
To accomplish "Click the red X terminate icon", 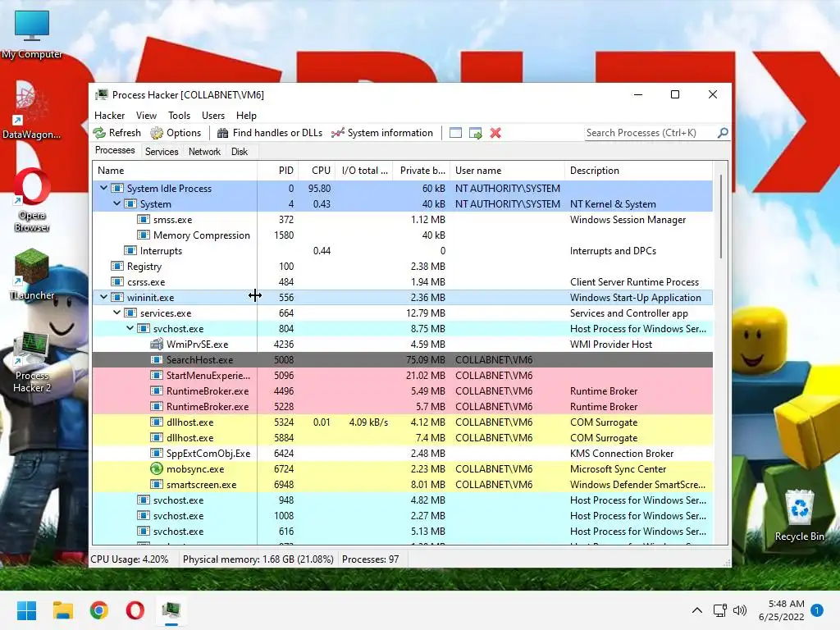I will click(x=495, y=133).
